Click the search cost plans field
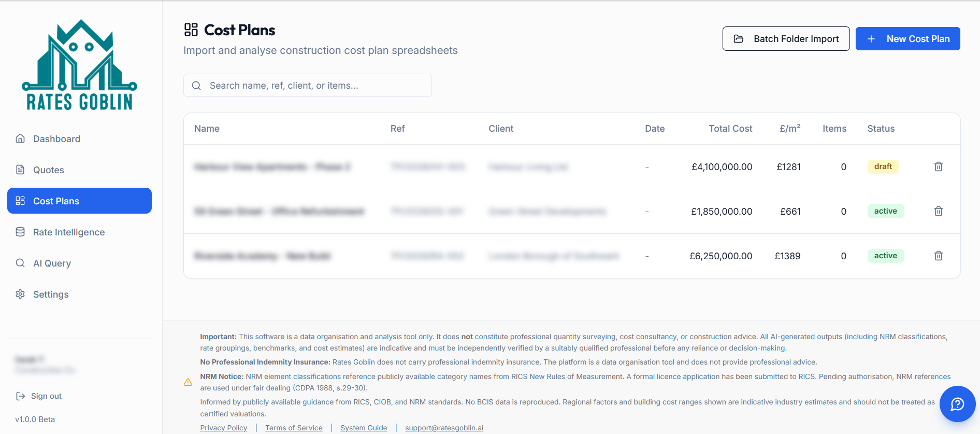980x434 pixels. coord(308,85)
